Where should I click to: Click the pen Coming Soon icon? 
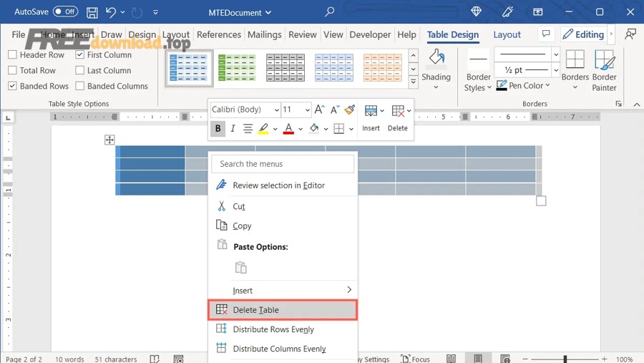[507, 12]
